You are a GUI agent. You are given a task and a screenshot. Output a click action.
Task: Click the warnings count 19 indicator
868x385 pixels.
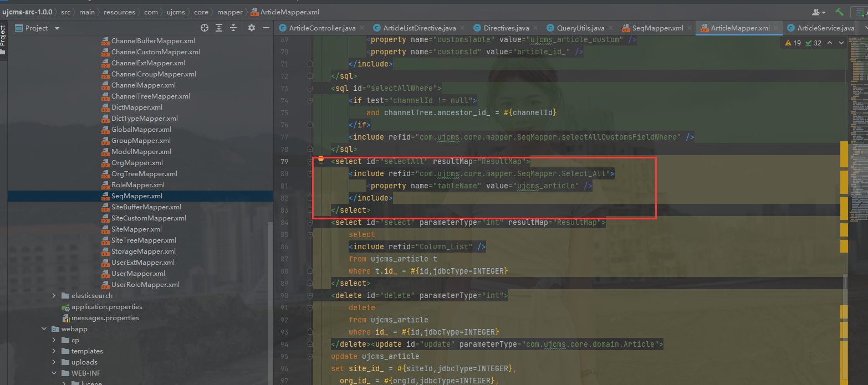[793, 43]
